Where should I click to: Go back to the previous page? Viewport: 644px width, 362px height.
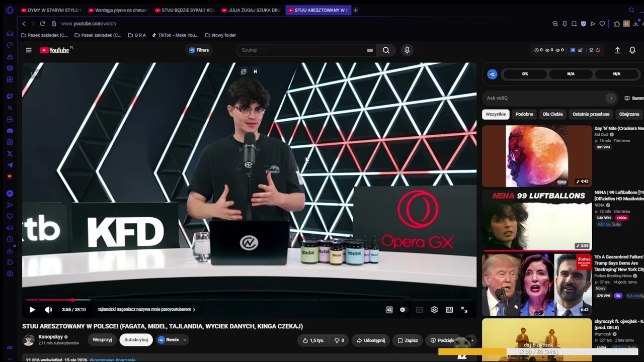tap(24, 24)
